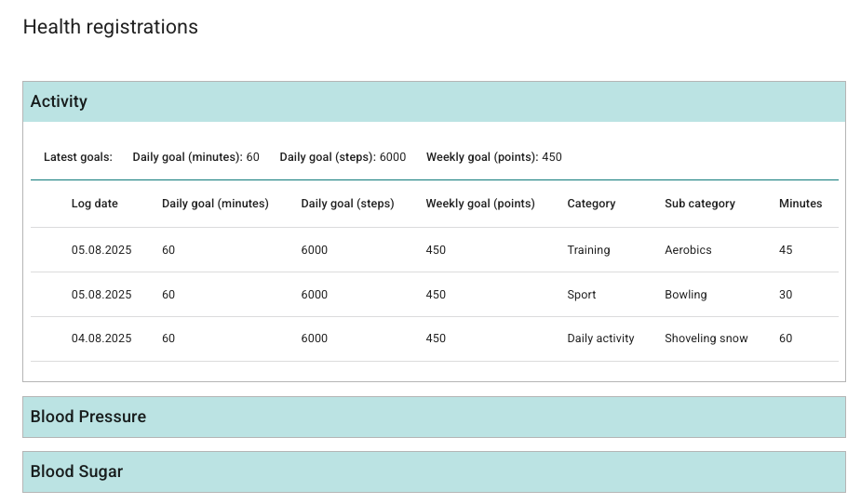Click 6000 steps in the Bowling row
Screen dimensions: 861x504
point(314,295)
